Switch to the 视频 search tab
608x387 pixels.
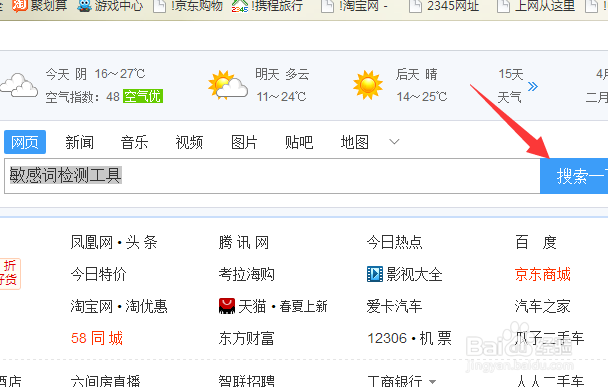[x=189, y=142]
